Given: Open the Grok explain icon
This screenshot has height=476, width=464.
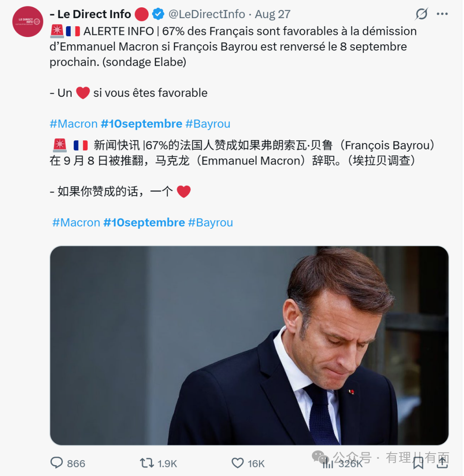Looking at the screenshot, I should [x=421, y=14].
